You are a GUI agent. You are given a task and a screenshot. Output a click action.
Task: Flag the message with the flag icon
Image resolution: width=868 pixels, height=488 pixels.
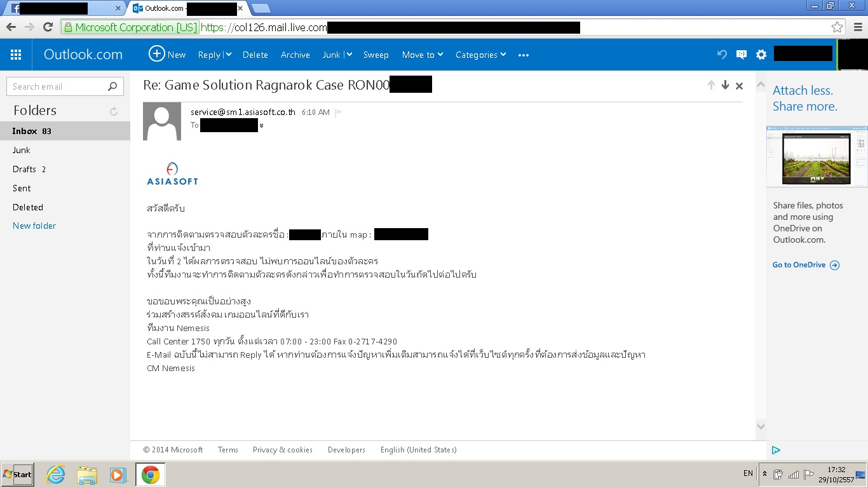coord(339,112)
